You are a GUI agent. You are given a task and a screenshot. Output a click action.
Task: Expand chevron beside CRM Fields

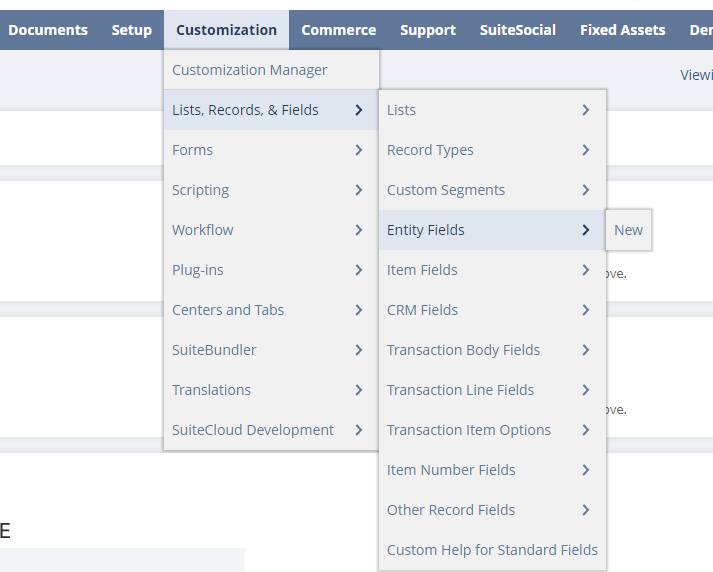586,310
